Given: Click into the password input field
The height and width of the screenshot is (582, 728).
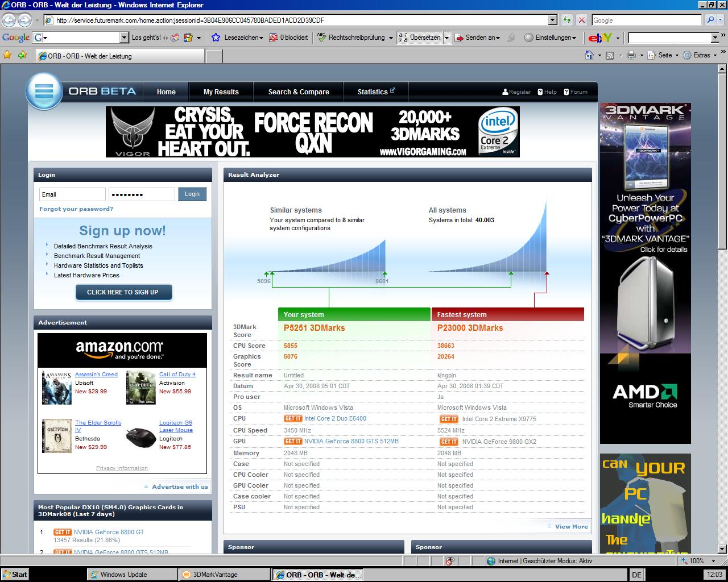Looking at the screenshot, I should click(x=142, y=194).
